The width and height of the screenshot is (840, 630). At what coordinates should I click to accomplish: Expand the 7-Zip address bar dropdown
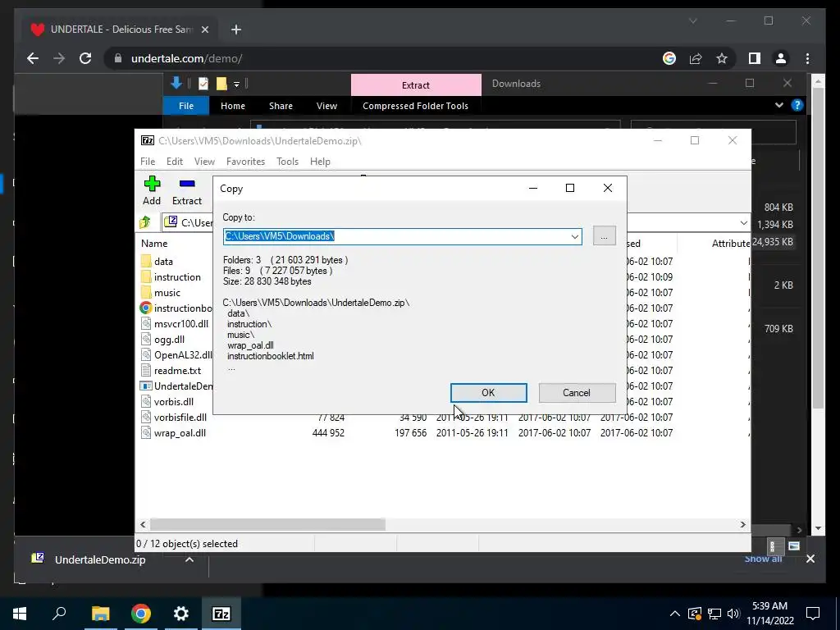743,222
